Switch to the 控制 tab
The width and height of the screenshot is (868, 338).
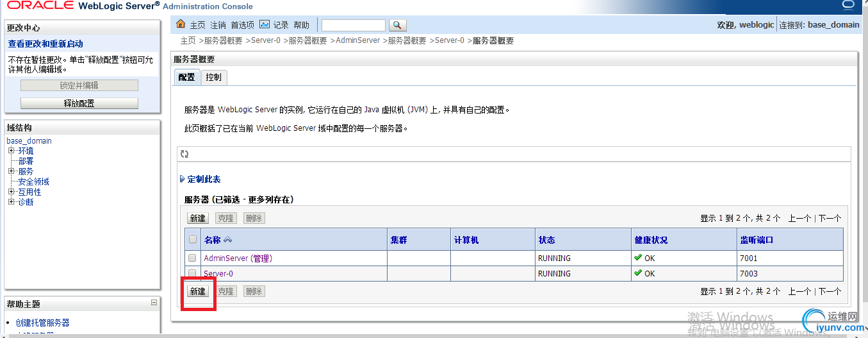(214, 77)
